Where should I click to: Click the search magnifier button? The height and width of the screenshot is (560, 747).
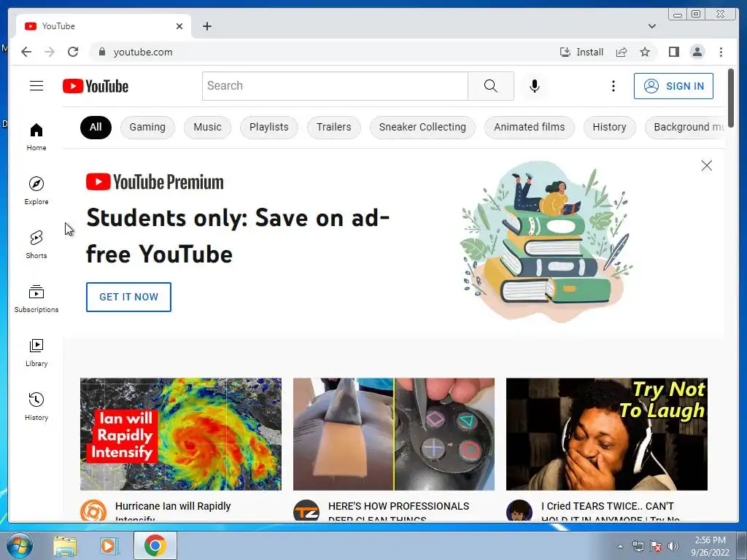pyautogui.click(x=491, y=86)
